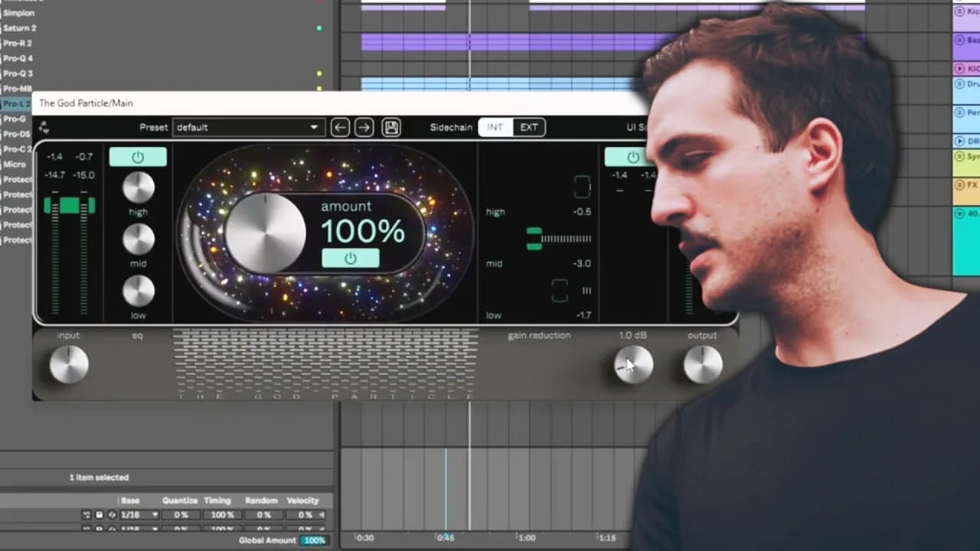The width and height of the screenshot is (980, 551).
Task: Select Pro-R 2 in the browser list
Action: click(18, 44)
